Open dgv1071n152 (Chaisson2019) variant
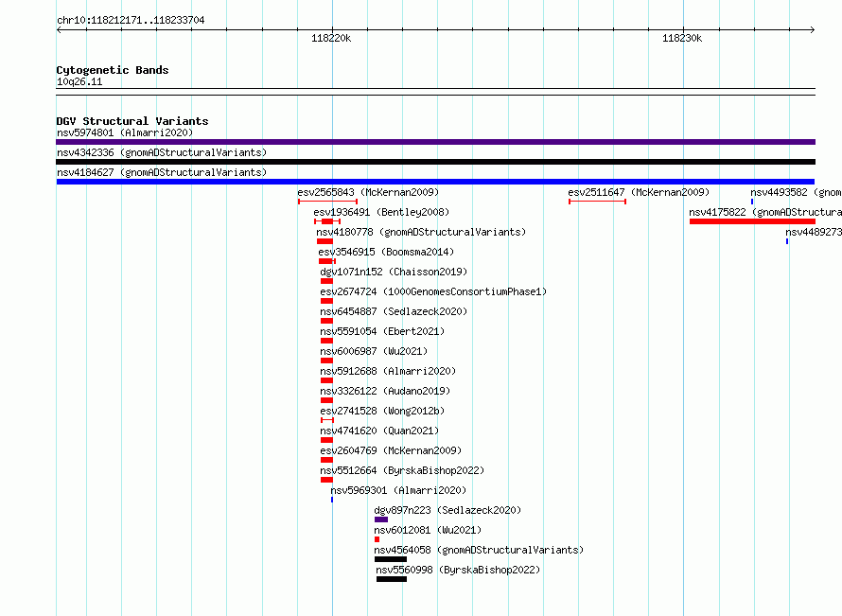 pyautogui.click(x=394, y=272)
